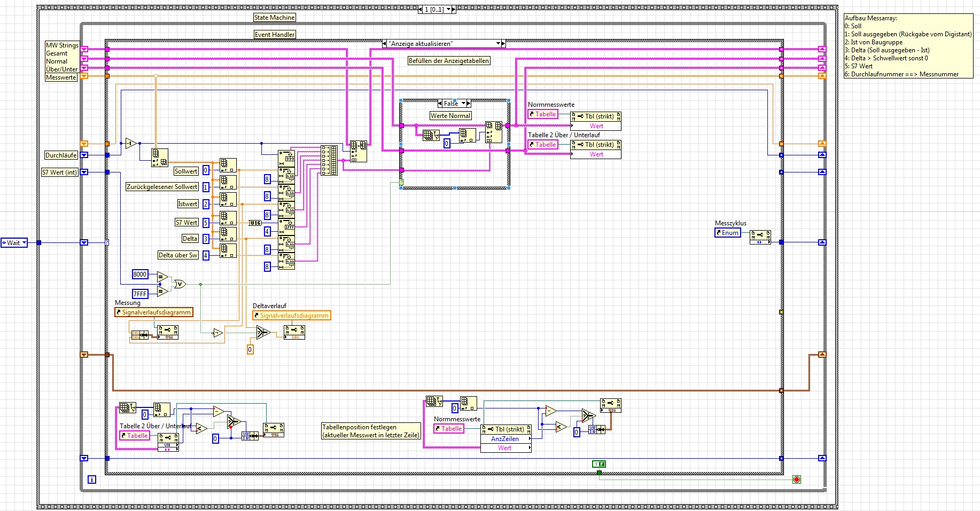This screenshot has height=511, width=980.
Task: Click the 8000 numeric constant
Action: click(140, 274)
